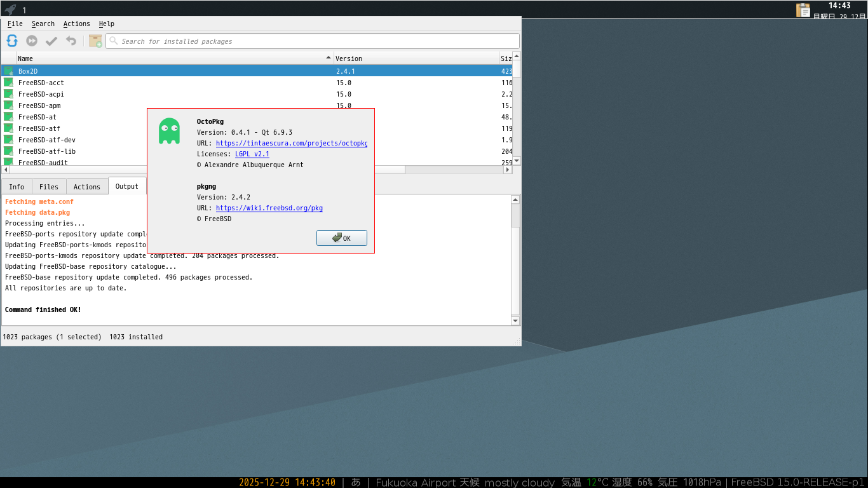The image size is (868, 488).
Task: Select the FreeBSD-atf-dev package row
Action: (x=257, y=140)
